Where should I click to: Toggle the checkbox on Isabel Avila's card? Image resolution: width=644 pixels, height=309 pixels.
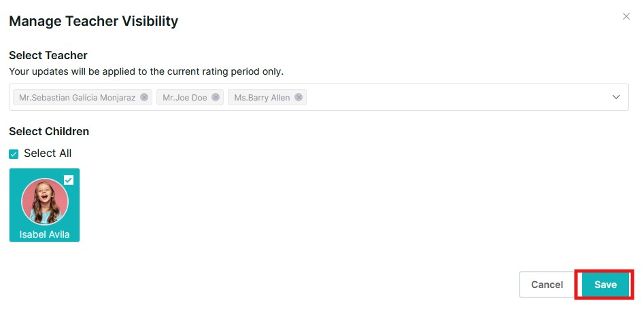(x=69, y=180)
